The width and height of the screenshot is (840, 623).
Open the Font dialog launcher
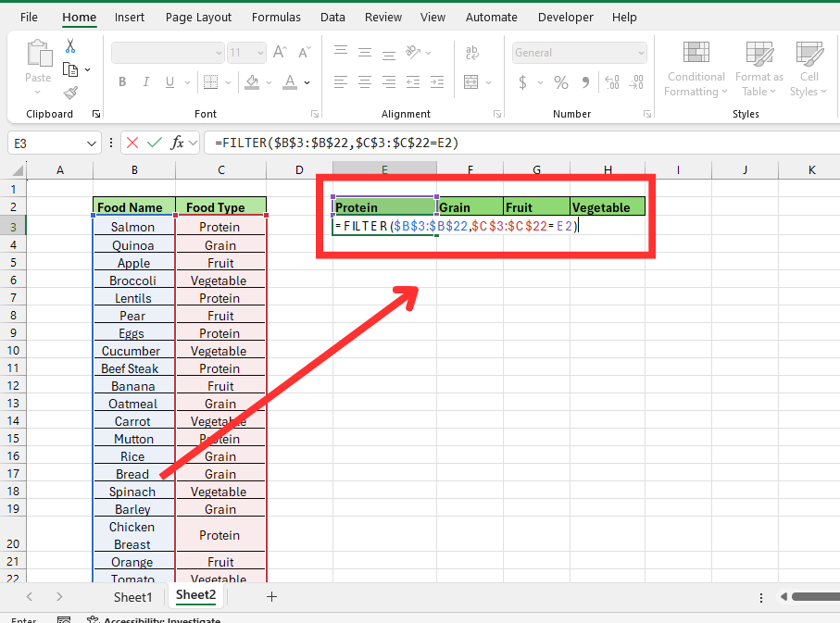(315, 114)
